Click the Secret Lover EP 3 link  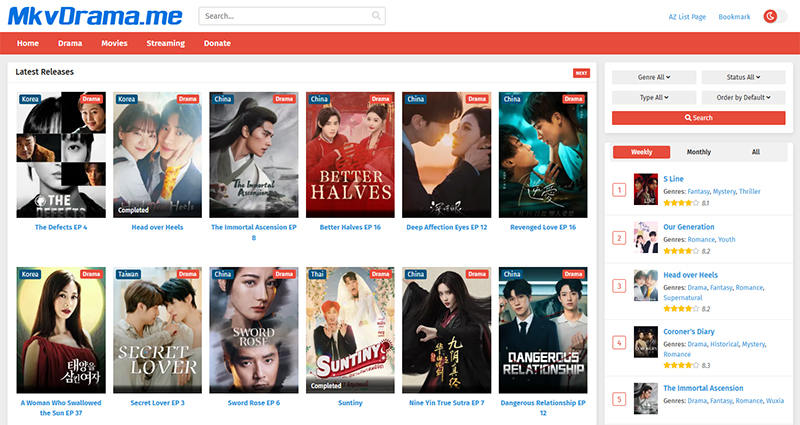pos(157,403)
